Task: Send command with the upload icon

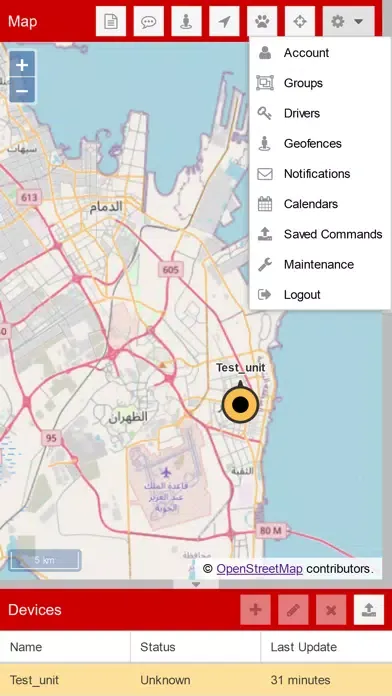Action: [x=368, y=610]
